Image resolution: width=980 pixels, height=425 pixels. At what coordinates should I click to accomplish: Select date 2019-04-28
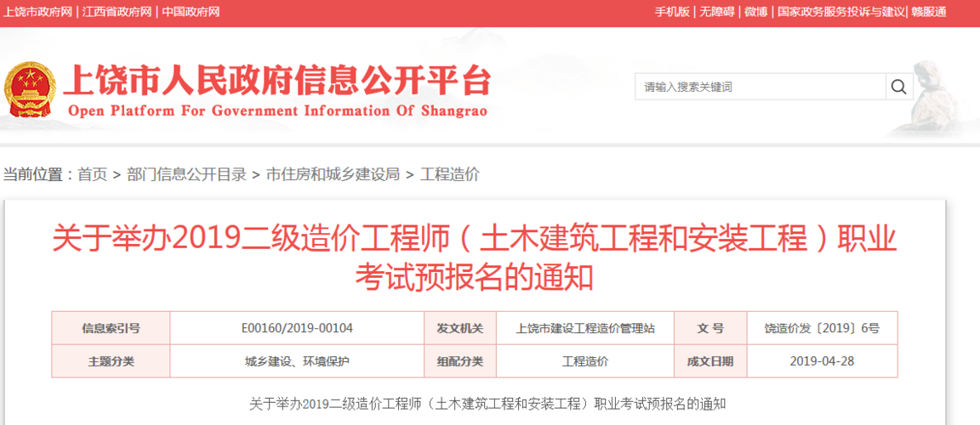click(822, 361)
